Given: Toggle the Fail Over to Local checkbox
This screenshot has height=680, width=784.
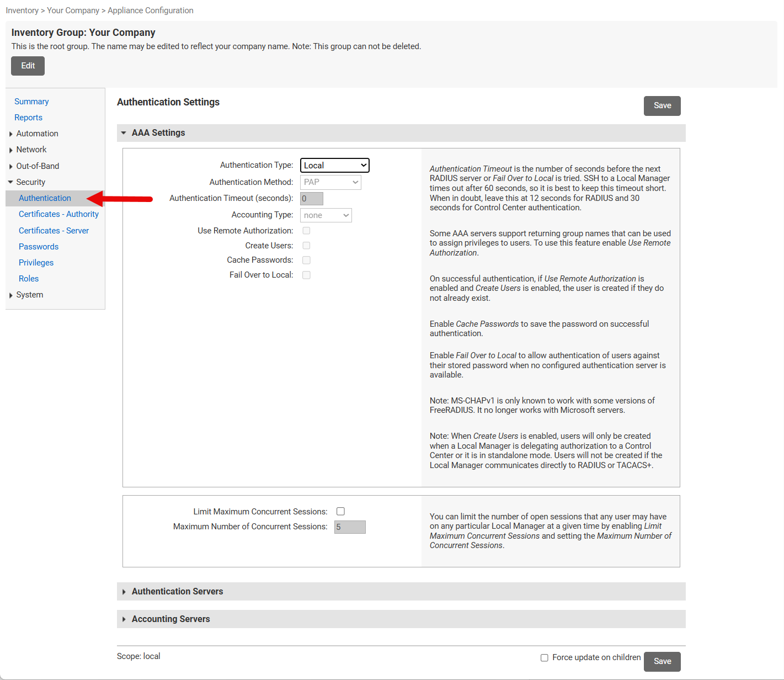Looking at the screenshot, I should [306, 275].
